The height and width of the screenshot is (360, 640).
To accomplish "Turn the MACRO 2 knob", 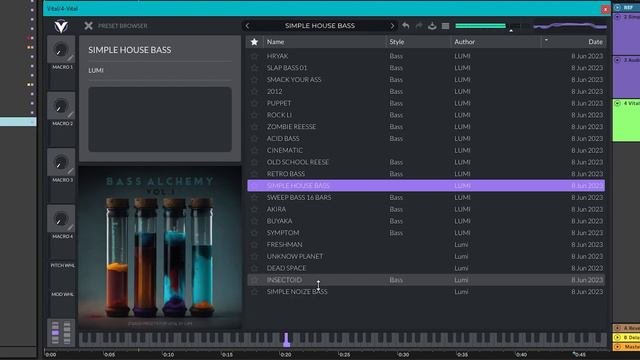I will 61,107.
